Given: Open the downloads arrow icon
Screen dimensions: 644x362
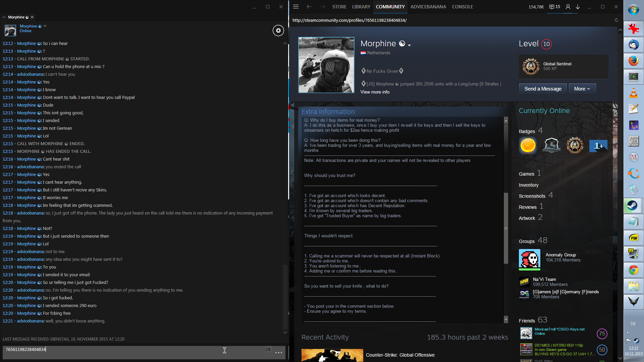Looking at the screenshot, I should [578, 7].
